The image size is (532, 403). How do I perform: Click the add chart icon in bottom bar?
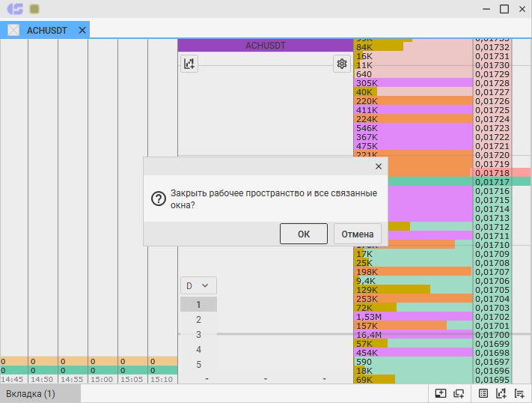click(501, 393)
